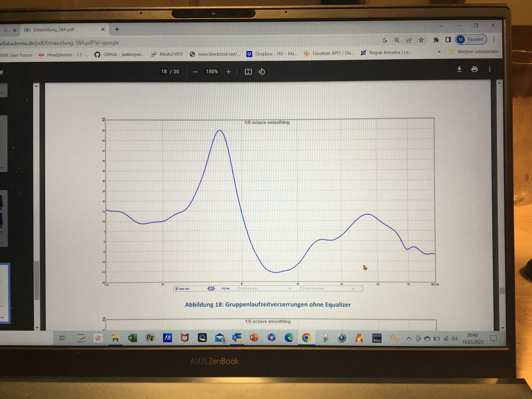Open volume control in tray
This screenshot has height=399, width=532.
click(x=454, y=339)
